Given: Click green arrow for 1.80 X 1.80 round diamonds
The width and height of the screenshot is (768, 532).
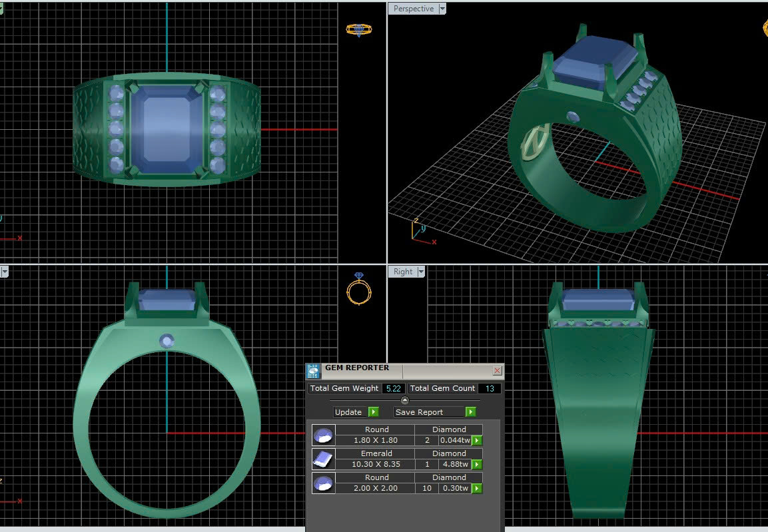Looking at the screenshot, I should [477, 441].
